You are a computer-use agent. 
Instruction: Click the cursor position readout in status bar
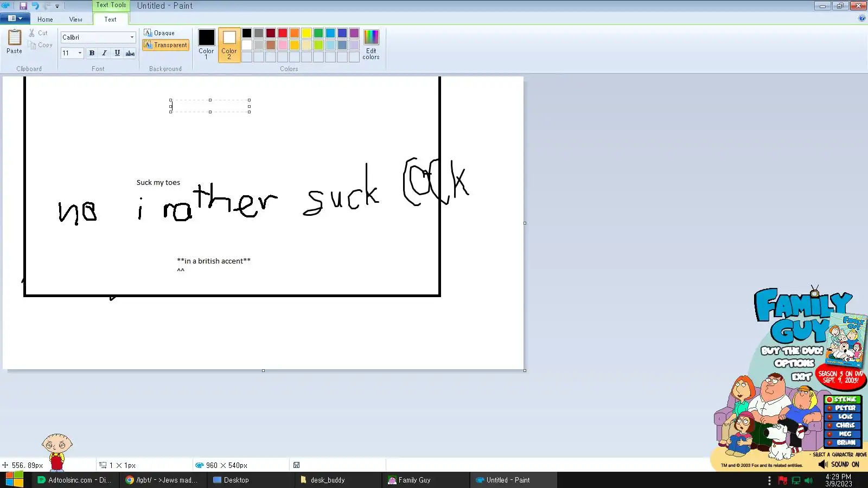(x=22, y=465)
